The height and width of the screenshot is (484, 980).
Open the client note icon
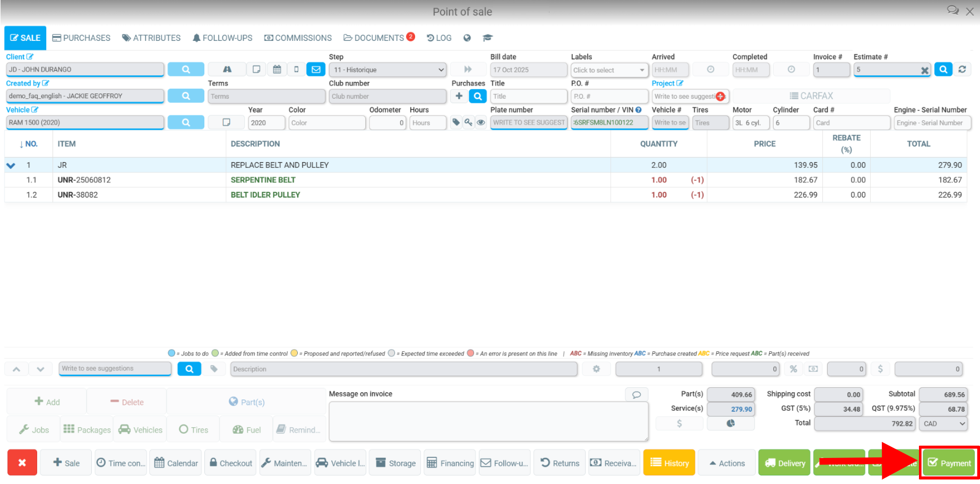(256, 70)
